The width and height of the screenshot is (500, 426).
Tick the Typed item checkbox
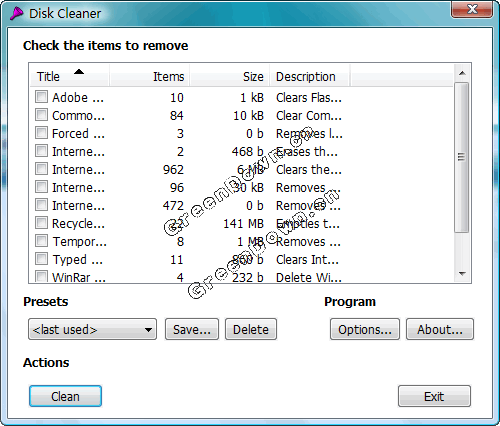(x=41, y=259)
